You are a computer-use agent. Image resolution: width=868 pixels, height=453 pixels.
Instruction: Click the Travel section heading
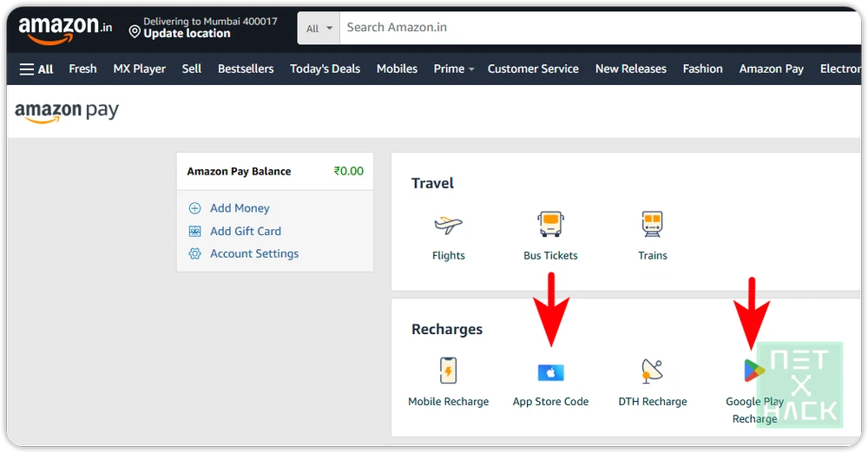point(432,183)
